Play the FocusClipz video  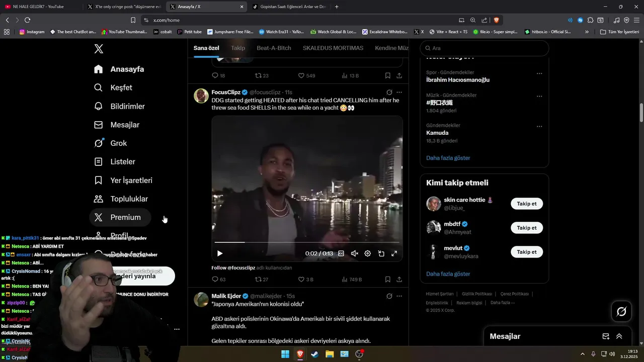(220, 253)
